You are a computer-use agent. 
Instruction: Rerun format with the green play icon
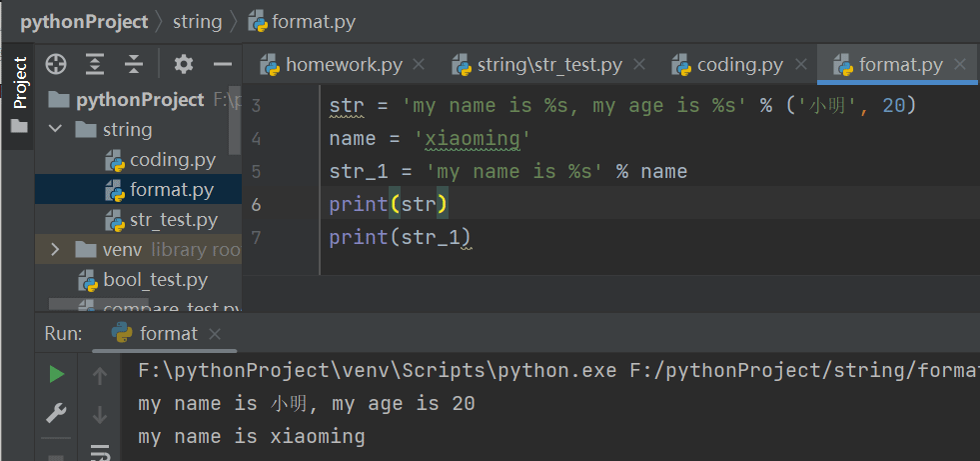(57, 374)
